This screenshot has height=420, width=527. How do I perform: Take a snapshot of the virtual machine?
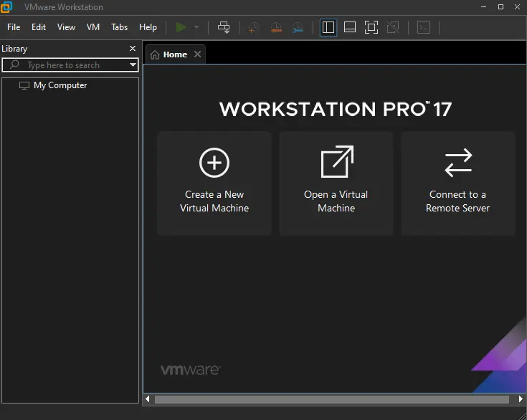click(x=254, y=27)
